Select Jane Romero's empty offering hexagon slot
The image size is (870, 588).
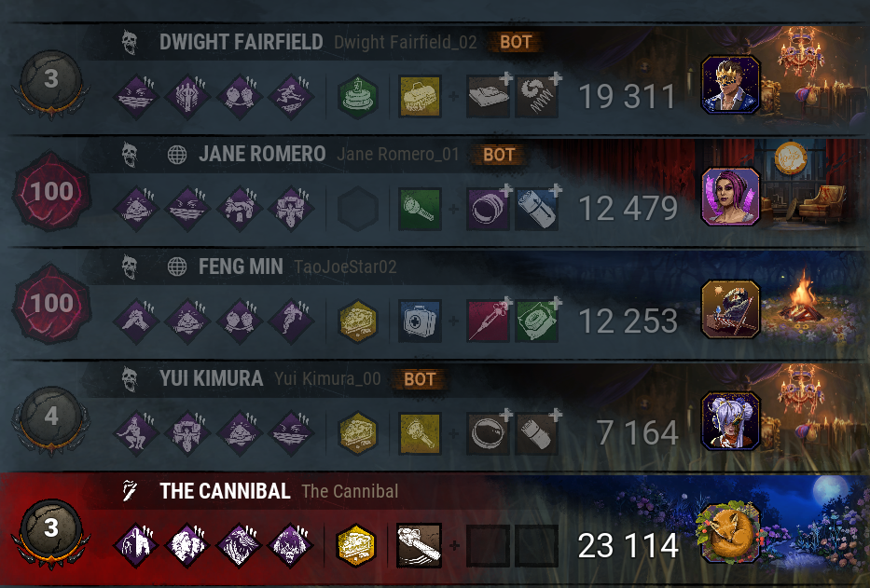coord(358,209)
